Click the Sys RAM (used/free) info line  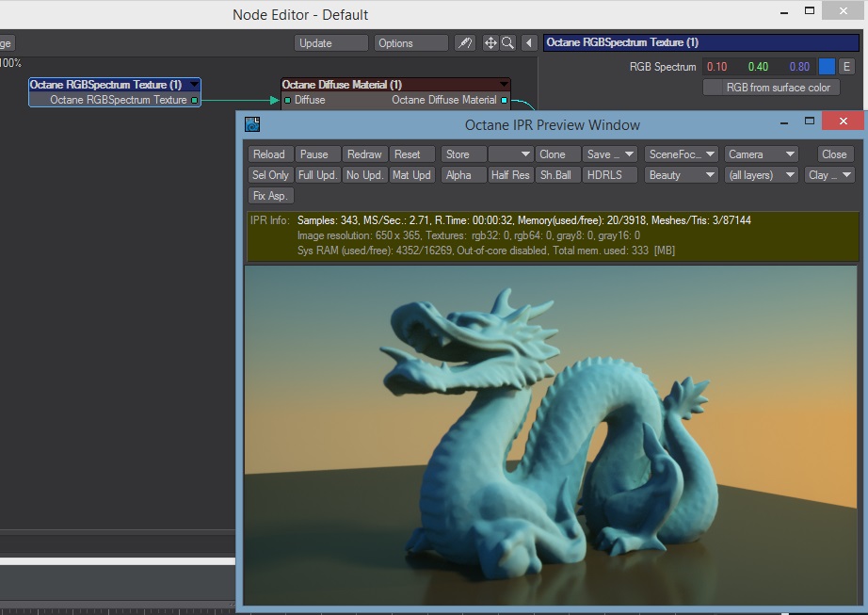click(x=486, y=251)
